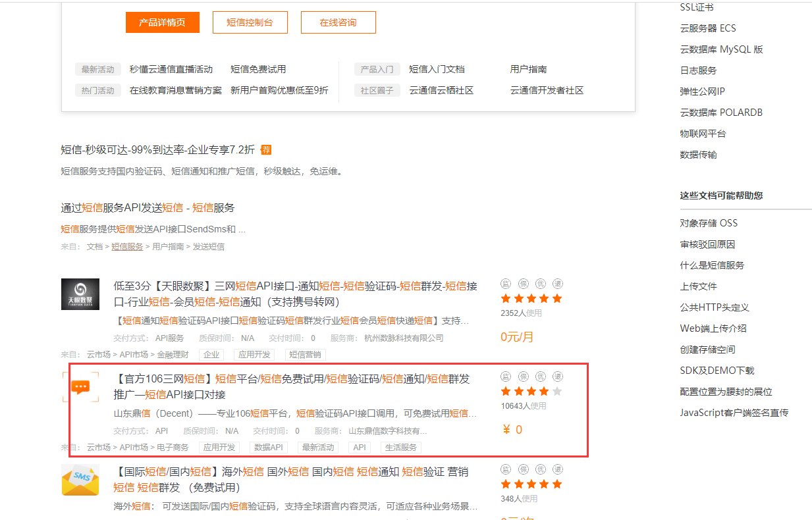Click the 监 badge on 国际短信/国内短信 listing
The width and height of the screenshot is (812, 520).
pos(506,469)
